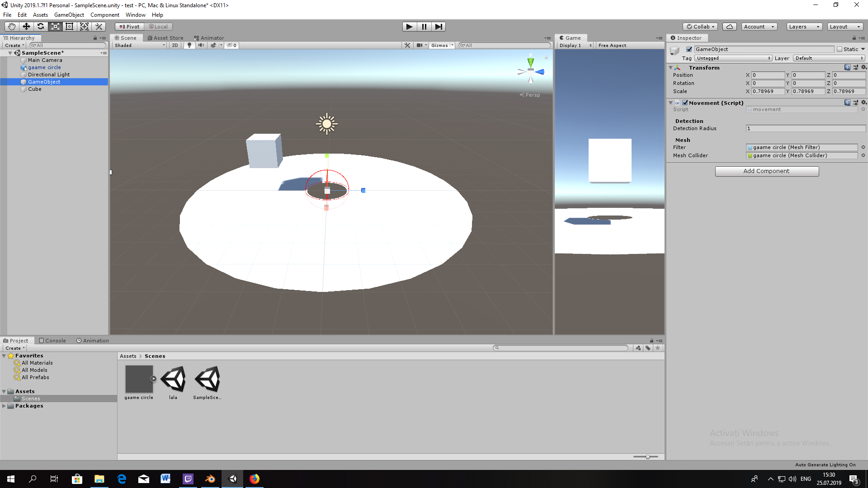The image size is (868, 488).
Task: Toggle scene lighting bulb icon
Action: pyautogui.click(x=189, y=45)
